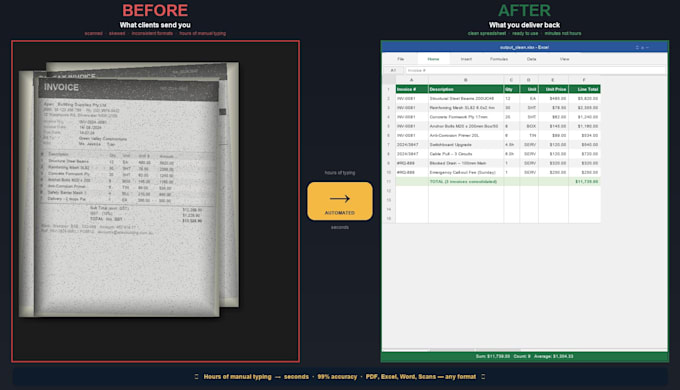Click the Anti-Corrosion Primer cell
680x390 pixels.
pyautogui.click(x=466, y=135)
